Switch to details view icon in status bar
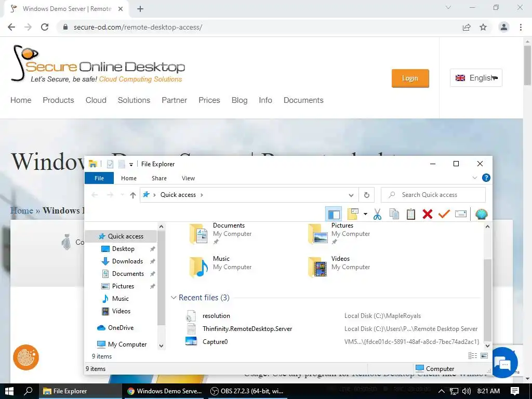 pyautogui.click(x=473, y=355)
